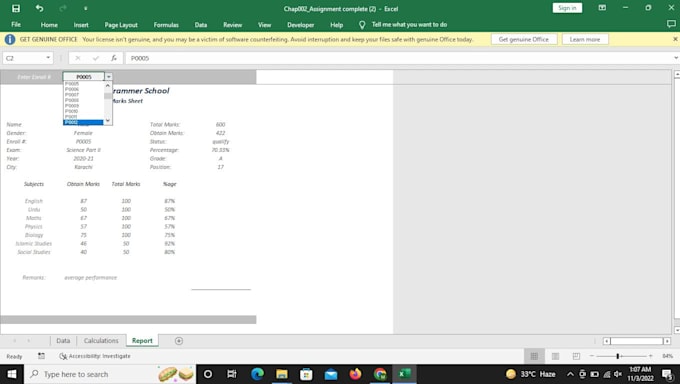
Task: Switch to the Data sheet tab
Action: [x=63, y=341]
